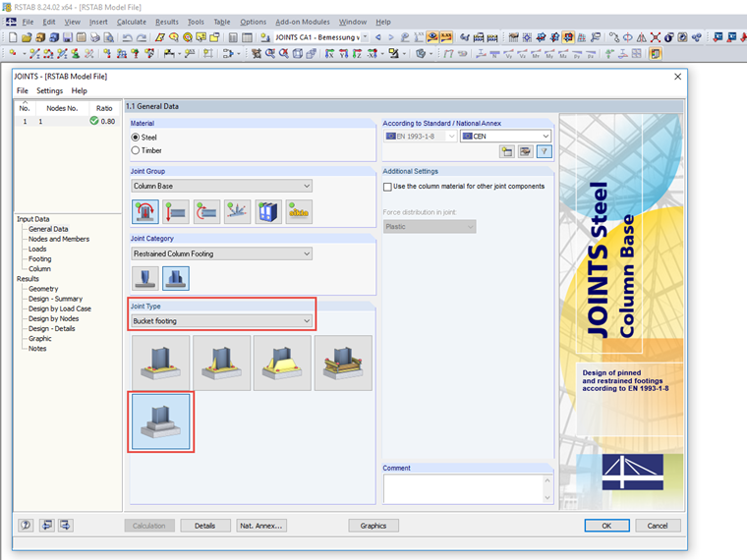Enable use column material for other components
Screen dimensions: 747x560
point(387,187)
